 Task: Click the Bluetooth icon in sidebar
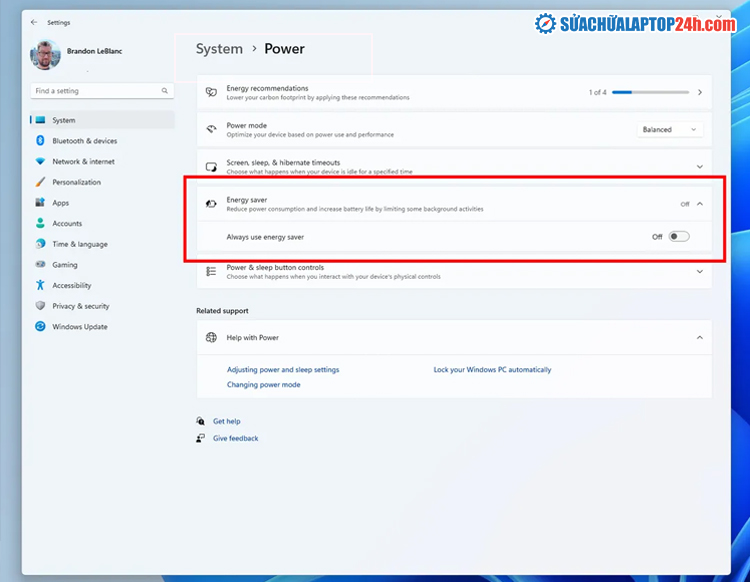40,141
